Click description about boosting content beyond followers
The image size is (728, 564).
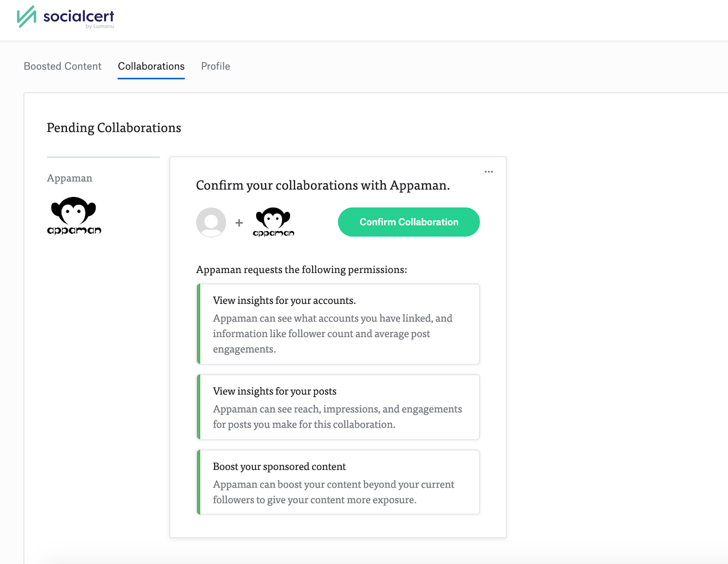click(334, 492)
